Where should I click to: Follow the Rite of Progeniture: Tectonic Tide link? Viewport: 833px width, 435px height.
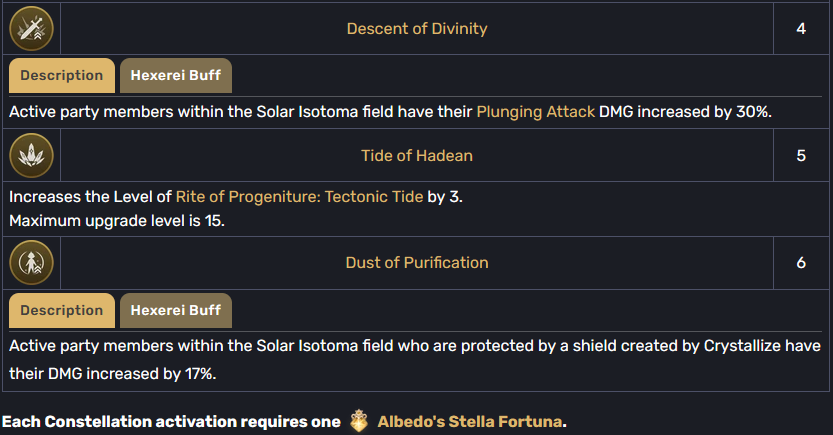click(300, 197)
